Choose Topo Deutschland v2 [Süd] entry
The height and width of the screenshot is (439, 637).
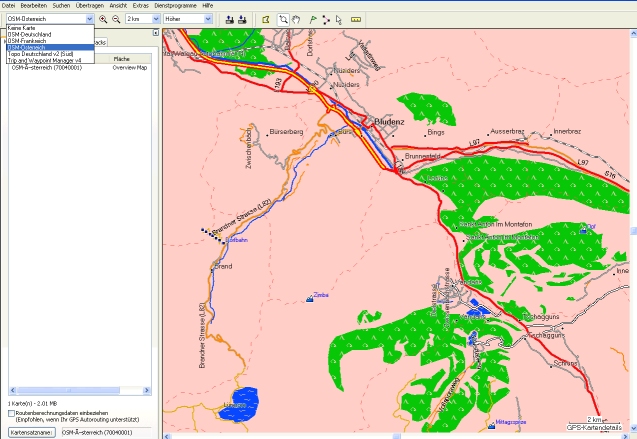pyautogui.click(x=50, y=54)
